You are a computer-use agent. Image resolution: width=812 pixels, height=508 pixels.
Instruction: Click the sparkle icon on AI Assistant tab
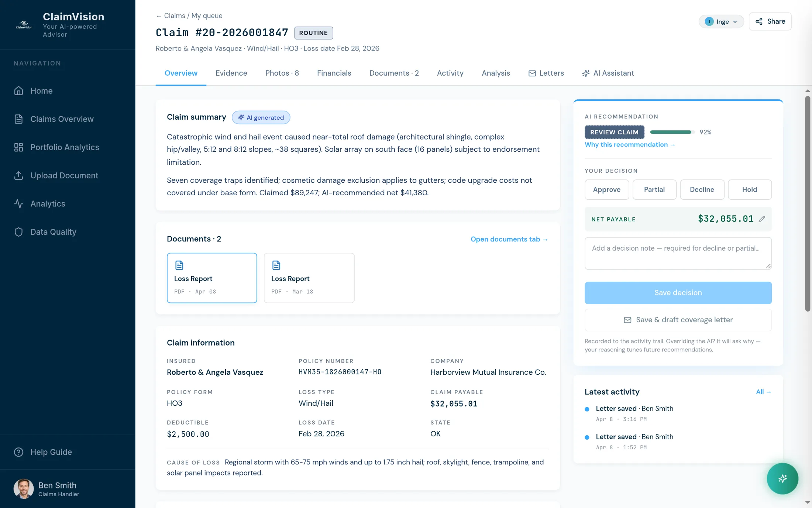tap(586, 73)
